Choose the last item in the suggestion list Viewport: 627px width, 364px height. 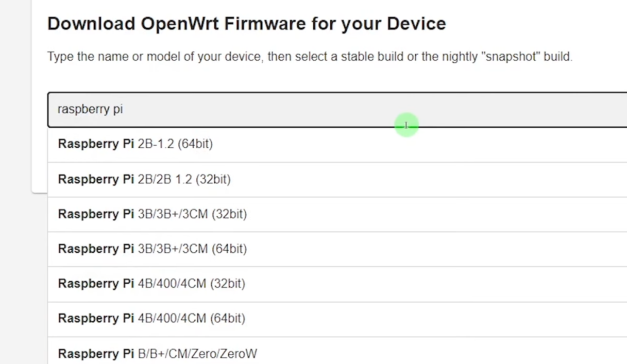coord(157,354)
